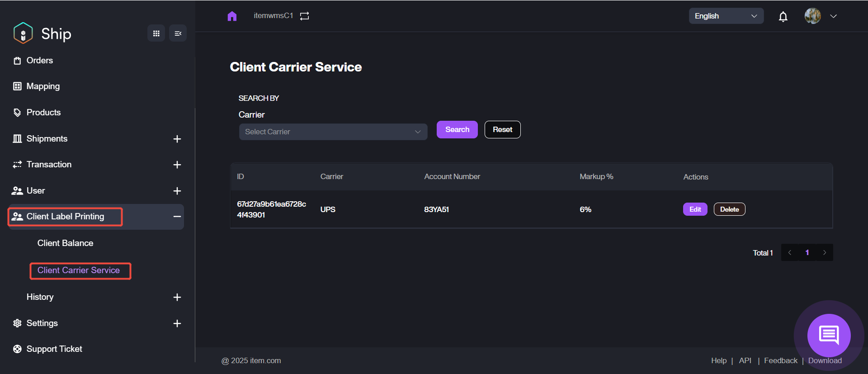Collapse the sidebar with the menu icon
The height and width of the screenshot is (374, 868).
pos(178,33)
